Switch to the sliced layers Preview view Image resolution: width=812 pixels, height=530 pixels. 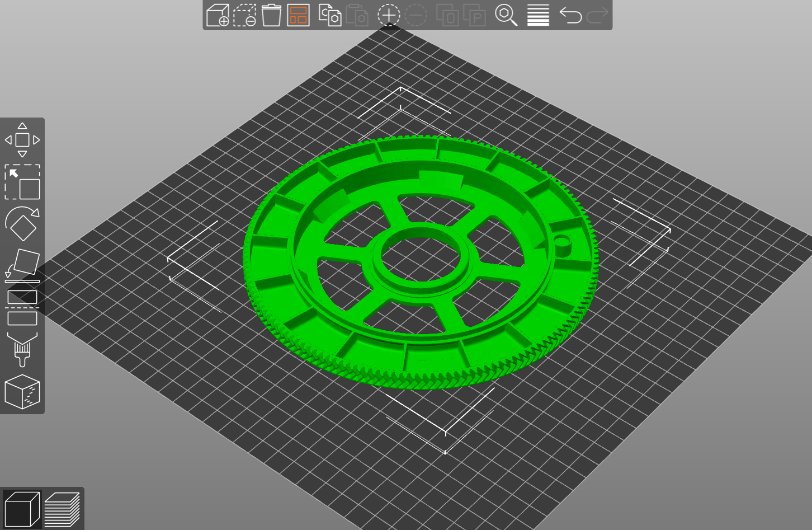62,509
